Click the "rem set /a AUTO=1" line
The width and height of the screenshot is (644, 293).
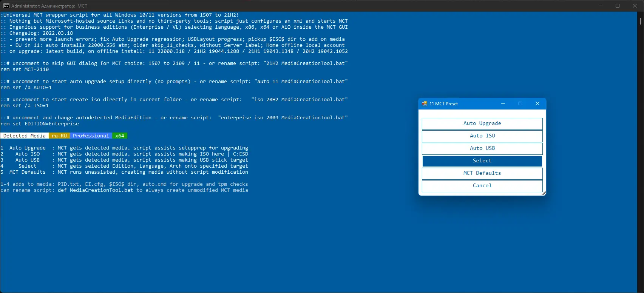pos(26,88)
